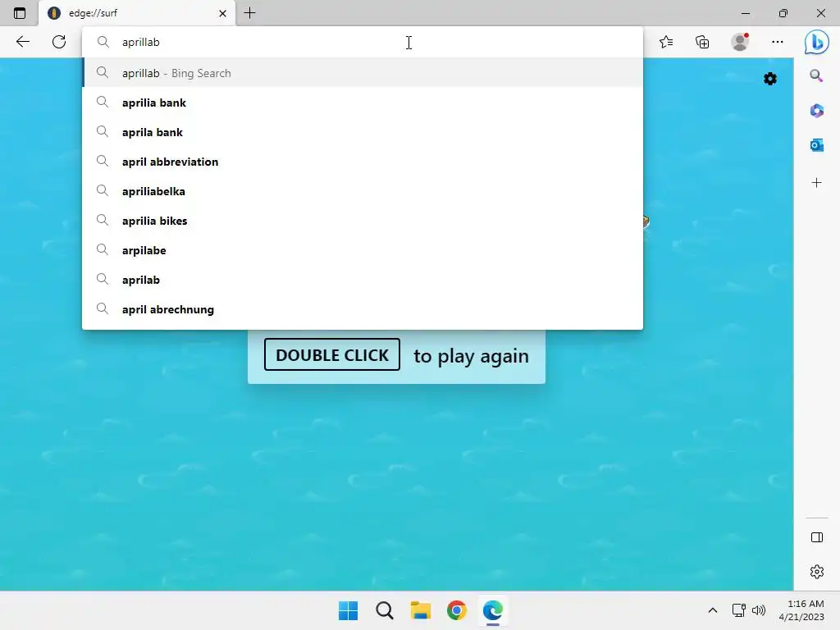Viewport: 840px width, 630px height.
Task: Toggle the sidebar panel layout icon
Action: click(816, 537)
